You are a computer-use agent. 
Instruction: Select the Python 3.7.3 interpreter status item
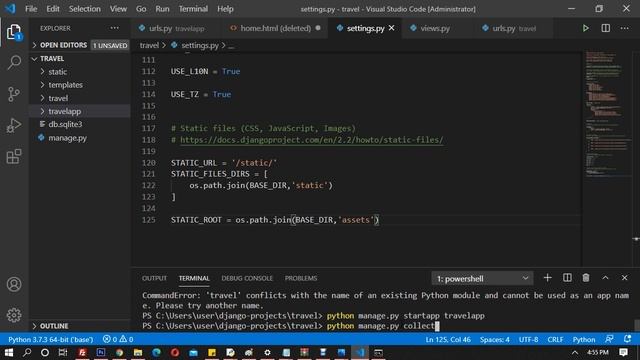[x=51, y=339]
